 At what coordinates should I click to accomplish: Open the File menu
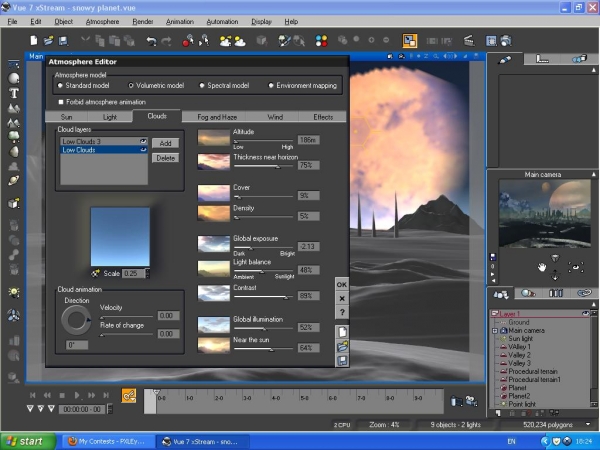pos(12,21)
